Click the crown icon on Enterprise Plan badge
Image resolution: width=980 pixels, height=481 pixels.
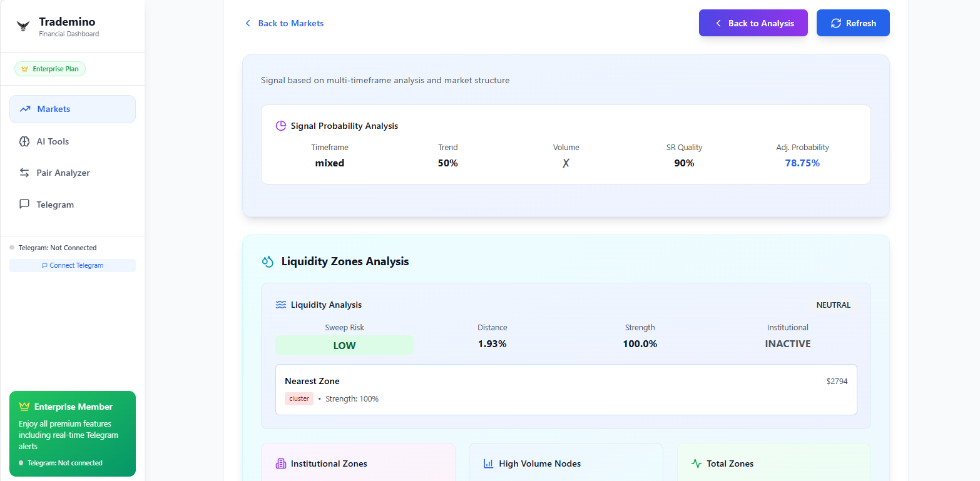pyautogui.click(x=24, y=69)
